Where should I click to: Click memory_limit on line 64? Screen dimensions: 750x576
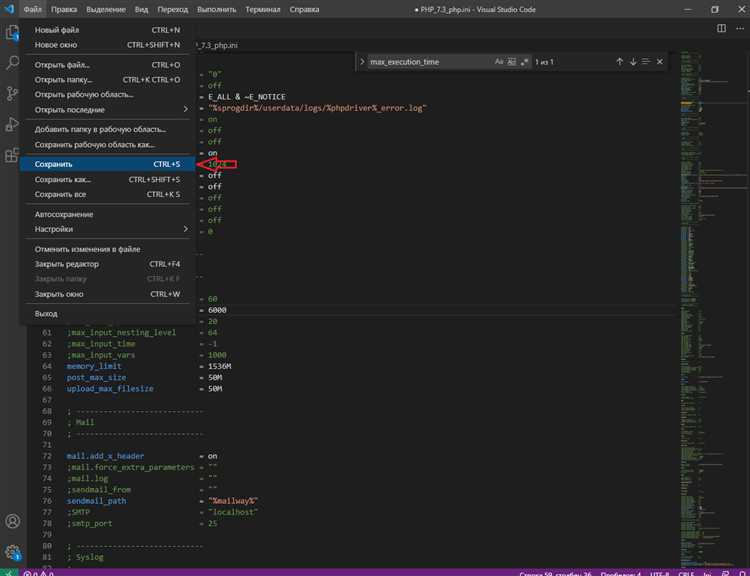(x=94, y=366)
